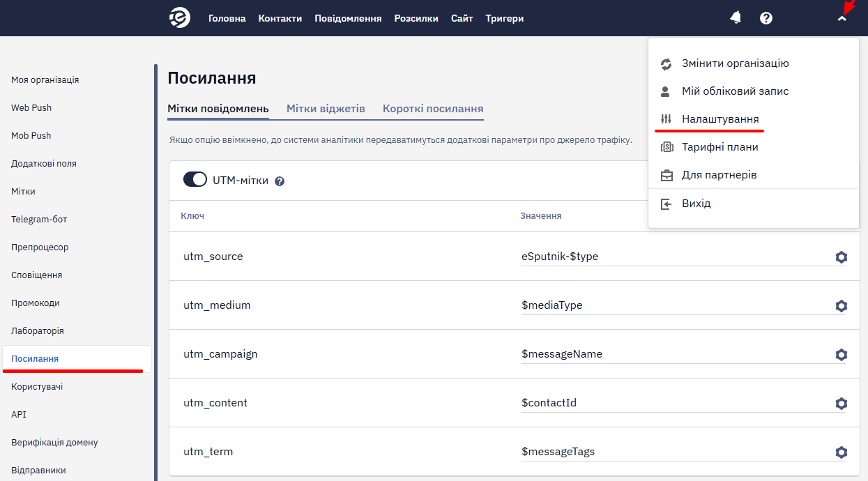Open the gear settings for utm_content
868x481 pixels.
point(841,403)
